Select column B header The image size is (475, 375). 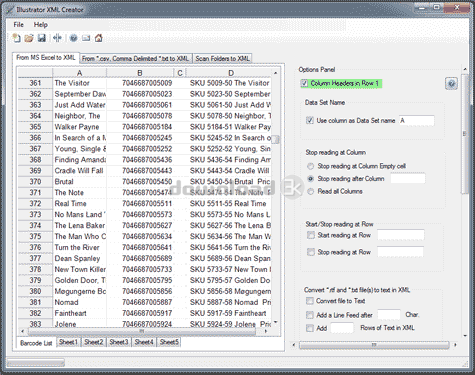pos(140,73)
